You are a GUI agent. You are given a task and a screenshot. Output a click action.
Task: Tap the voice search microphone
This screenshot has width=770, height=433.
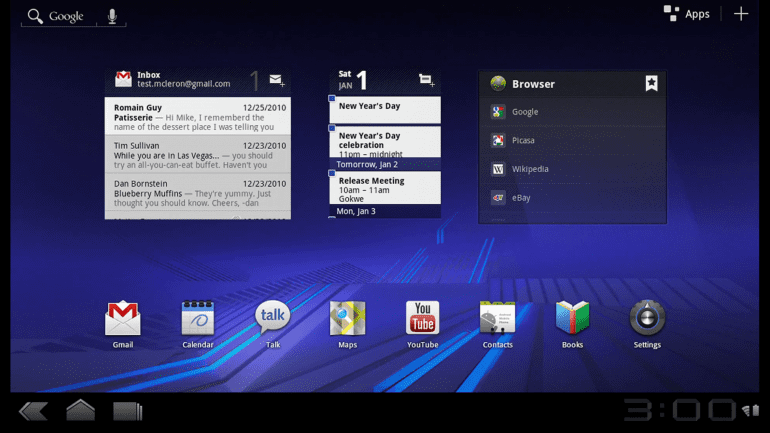pyautogui.click(x=112, y=16)
